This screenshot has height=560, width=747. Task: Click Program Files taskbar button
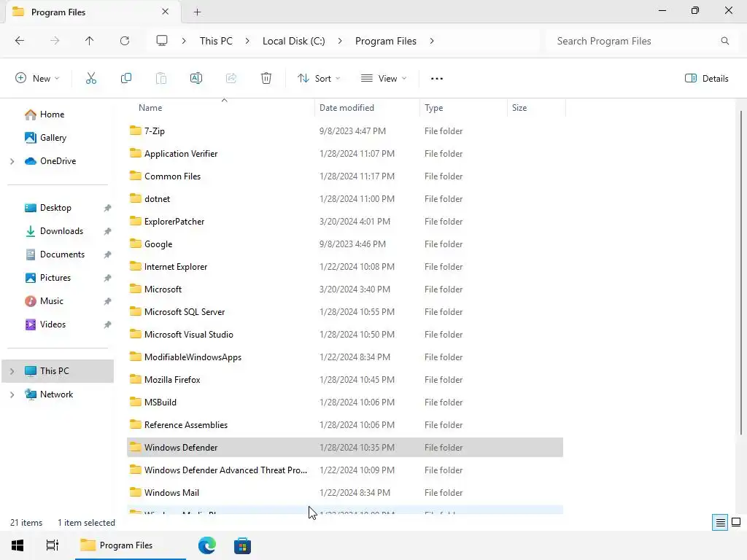pos(130,545)
